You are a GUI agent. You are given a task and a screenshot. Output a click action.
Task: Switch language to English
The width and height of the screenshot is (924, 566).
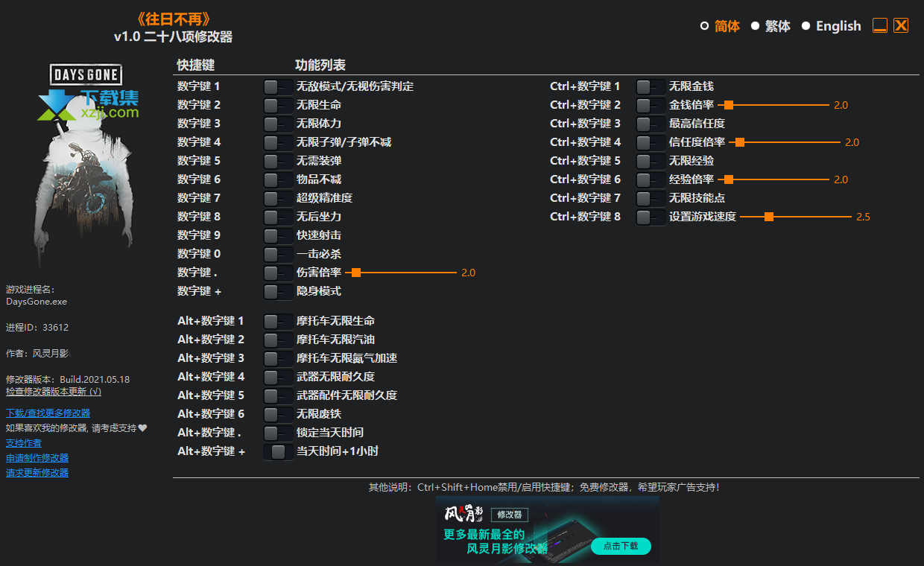806,26
